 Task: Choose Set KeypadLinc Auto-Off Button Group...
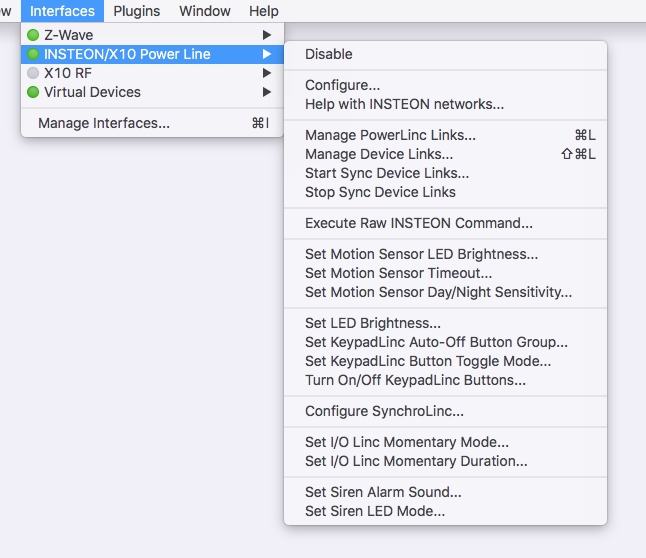coord(445,342)
